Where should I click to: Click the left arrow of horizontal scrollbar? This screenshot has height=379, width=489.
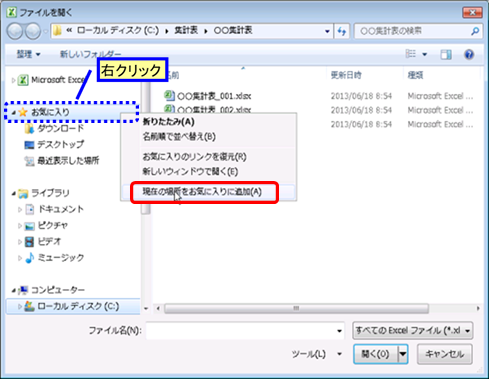coord(158,308)
